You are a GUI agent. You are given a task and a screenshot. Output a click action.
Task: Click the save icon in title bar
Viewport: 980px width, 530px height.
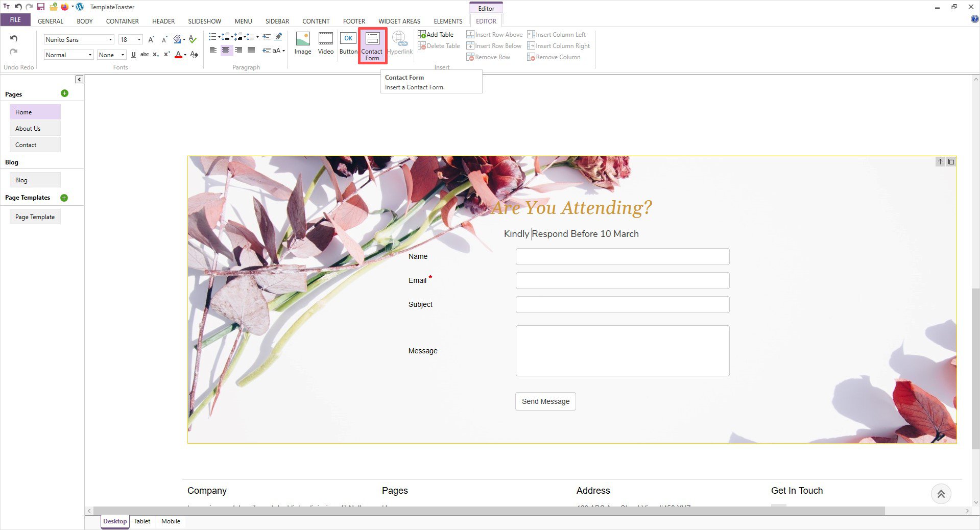pyautogui.click(x=41, y=7)
